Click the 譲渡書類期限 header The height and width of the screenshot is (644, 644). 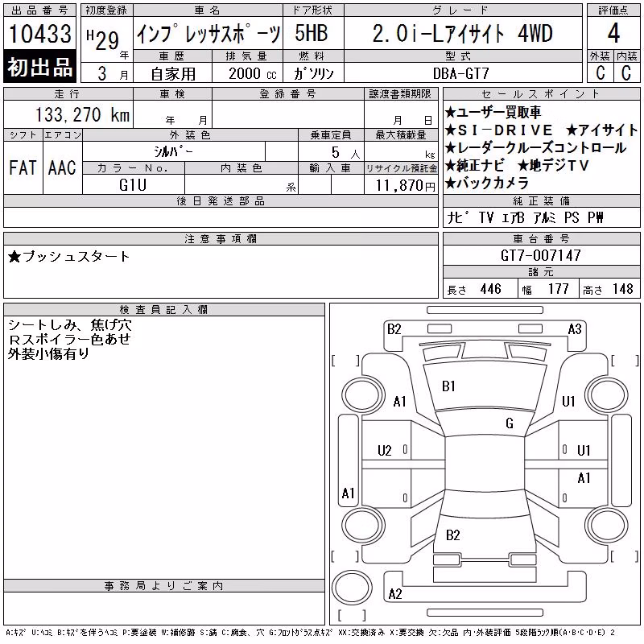click(400, 94)
